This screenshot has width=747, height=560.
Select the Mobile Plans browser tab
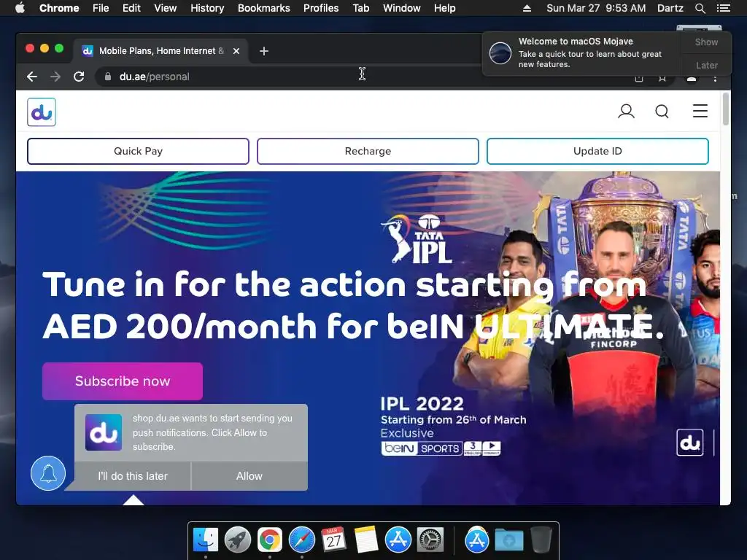(160, 51)
